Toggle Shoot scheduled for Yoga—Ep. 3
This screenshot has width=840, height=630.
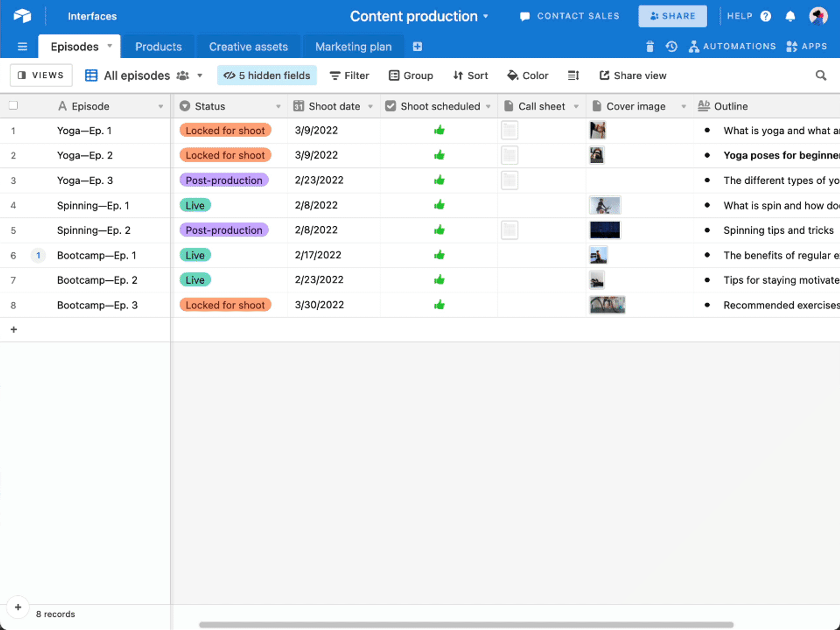439,180
